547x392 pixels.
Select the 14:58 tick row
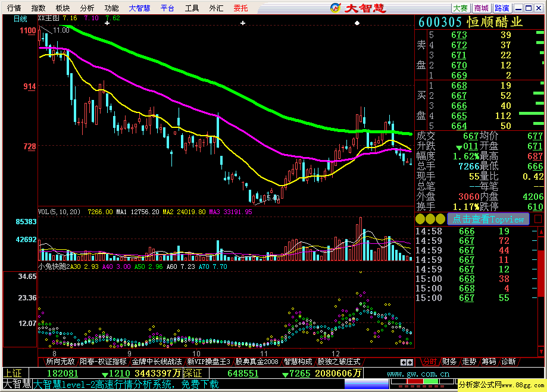476,231
